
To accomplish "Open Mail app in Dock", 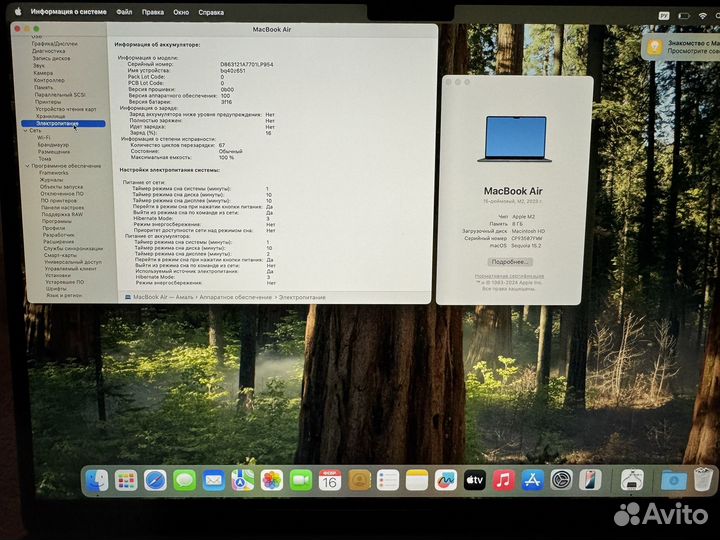I will click(x=214, y=481).
